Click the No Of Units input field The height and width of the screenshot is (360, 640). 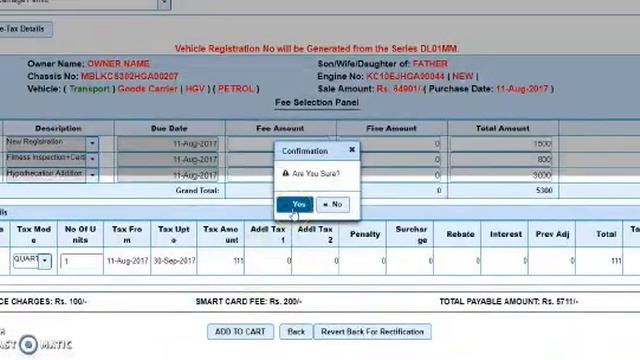81,261
